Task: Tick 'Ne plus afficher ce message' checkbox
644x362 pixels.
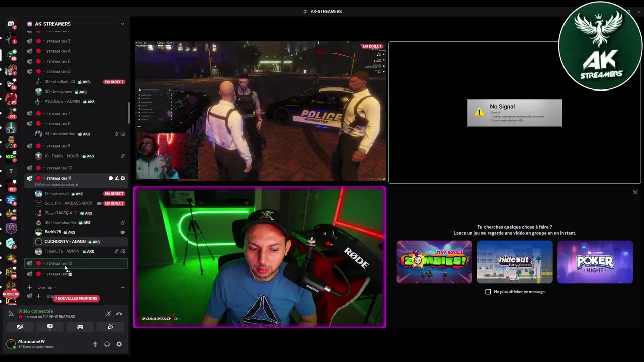Action: pyautogui.click(x=488, y=292)
